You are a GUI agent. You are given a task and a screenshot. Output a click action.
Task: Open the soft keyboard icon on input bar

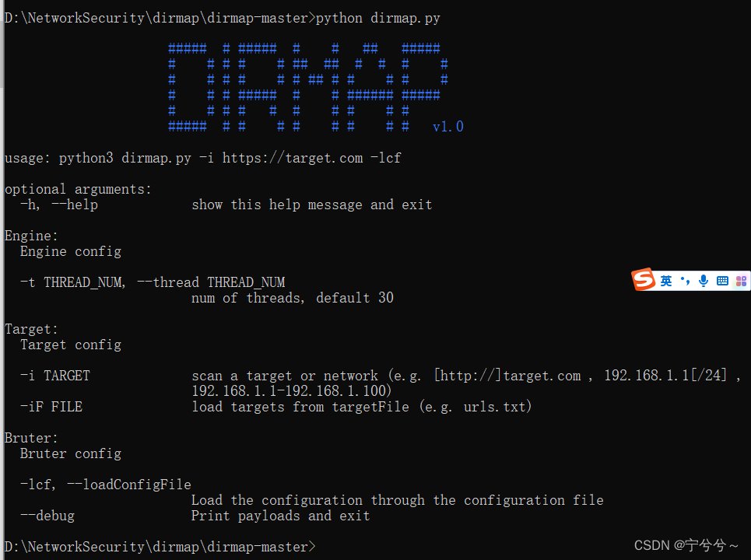[x=722, y=281]
